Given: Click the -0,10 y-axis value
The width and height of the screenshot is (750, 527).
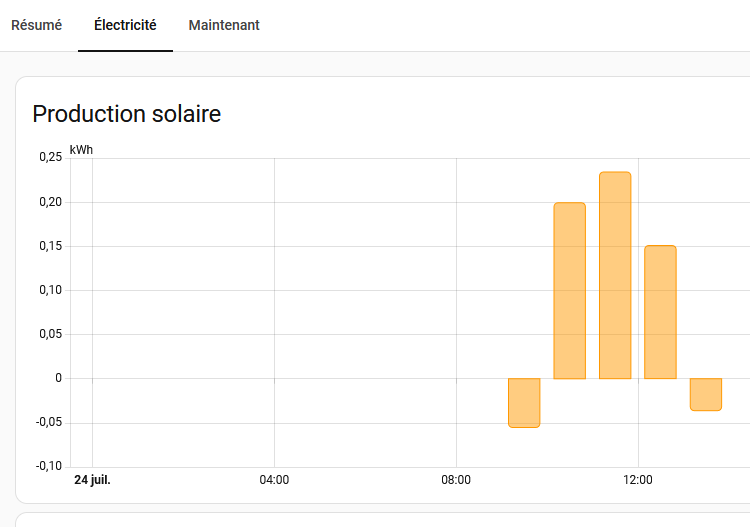Looking at the screenshot, I should click(x=49, y=466).
